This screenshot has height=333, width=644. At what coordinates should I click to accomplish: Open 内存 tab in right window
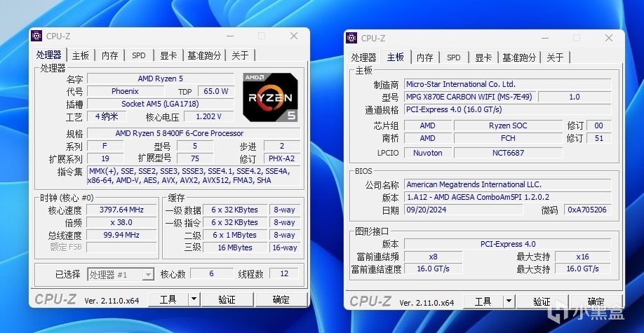(x=424, y=57)
